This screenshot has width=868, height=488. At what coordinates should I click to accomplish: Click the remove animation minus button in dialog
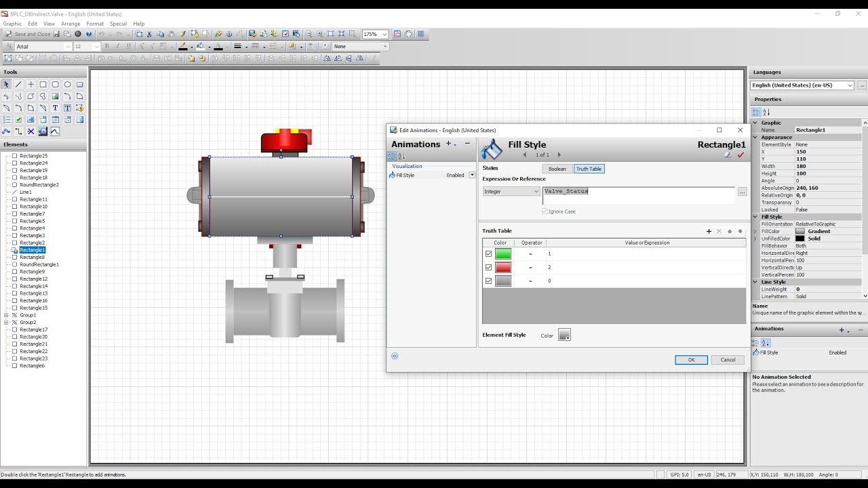(x=467, y=144)
